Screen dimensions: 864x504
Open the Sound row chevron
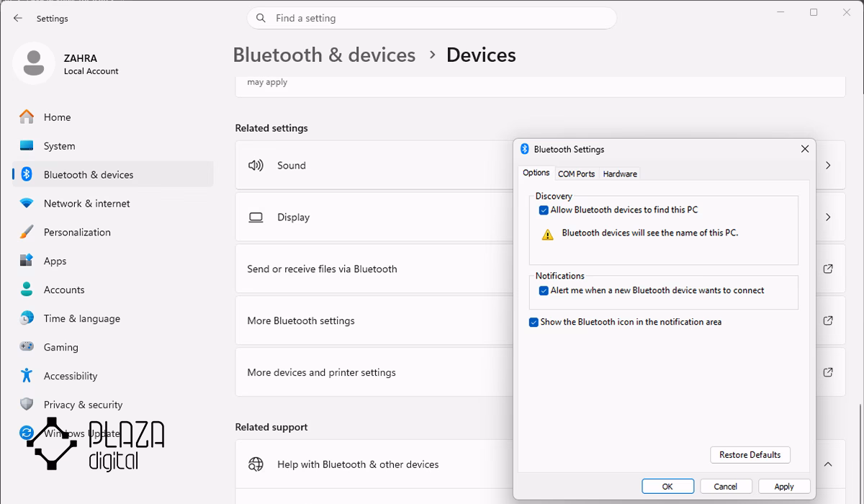pyautogui.click(x=828, y=166)
